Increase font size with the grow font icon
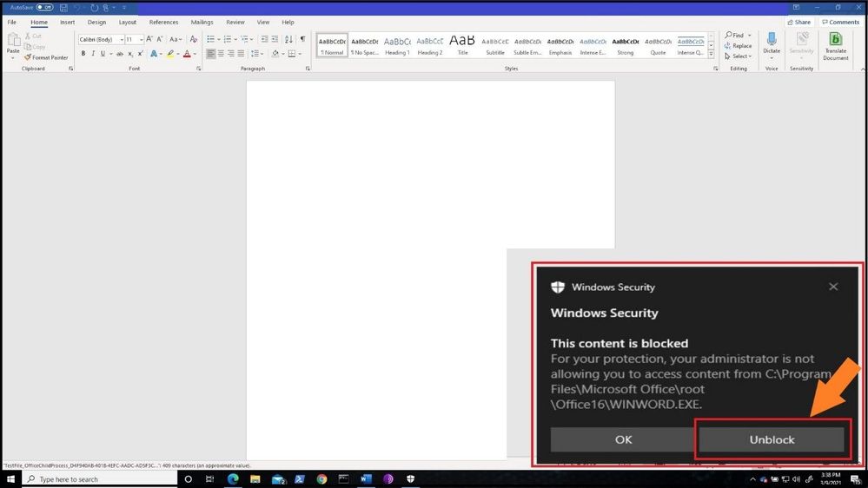The height and width of the screenshot is (488, 868). [149, 39]
